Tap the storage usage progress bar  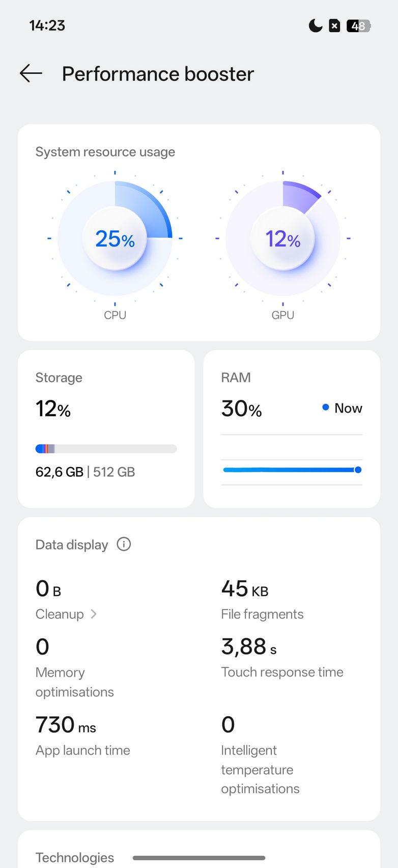[x=106, y=449]
